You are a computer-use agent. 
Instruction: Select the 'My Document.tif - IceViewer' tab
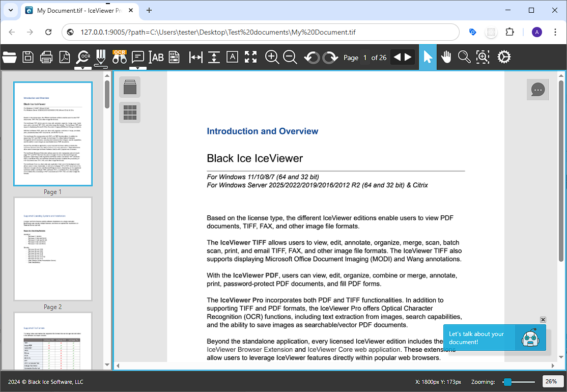(80, 11)
